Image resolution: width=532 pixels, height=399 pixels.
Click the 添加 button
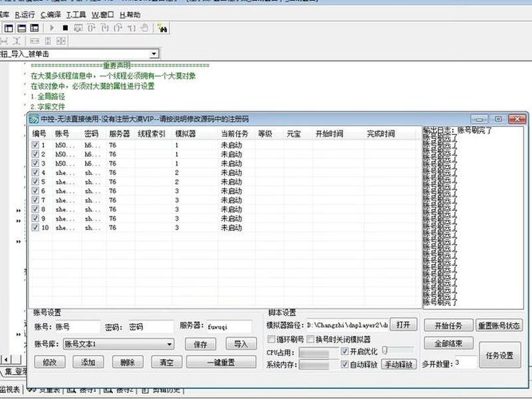pyautogui.click(x=88, y=362)
